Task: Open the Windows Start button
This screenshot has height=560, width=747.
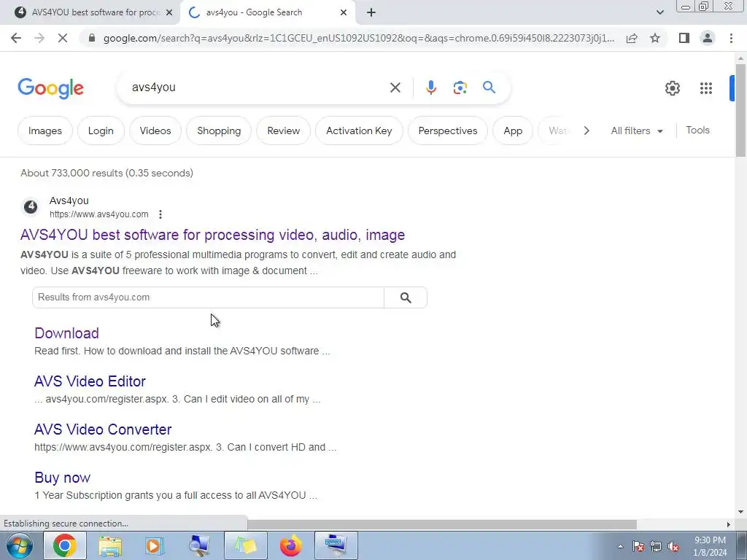Action: [x=20, y=545]
